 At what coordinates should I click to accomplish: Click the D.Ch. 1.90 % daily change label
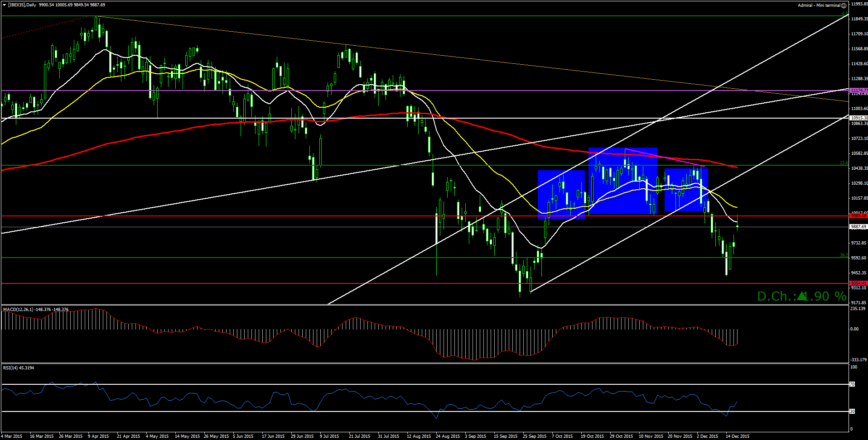(801, 296)
